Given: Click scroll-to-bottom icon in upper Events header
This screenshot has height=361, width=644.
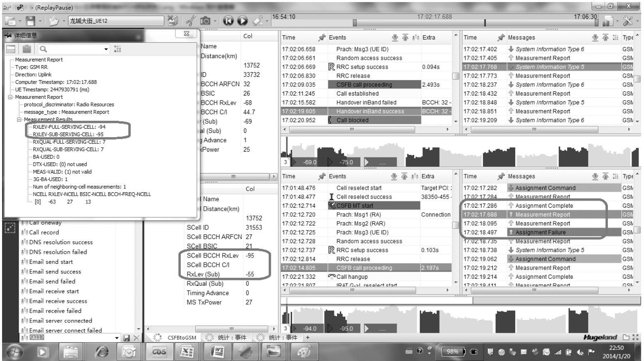Looking at the screenshot, I should (395, 37).
